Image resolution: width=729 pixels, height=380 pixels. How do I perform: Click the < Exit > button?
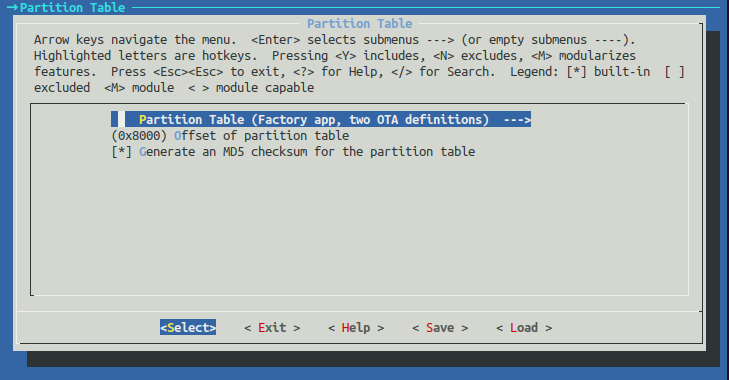click(x=272, y=327)
